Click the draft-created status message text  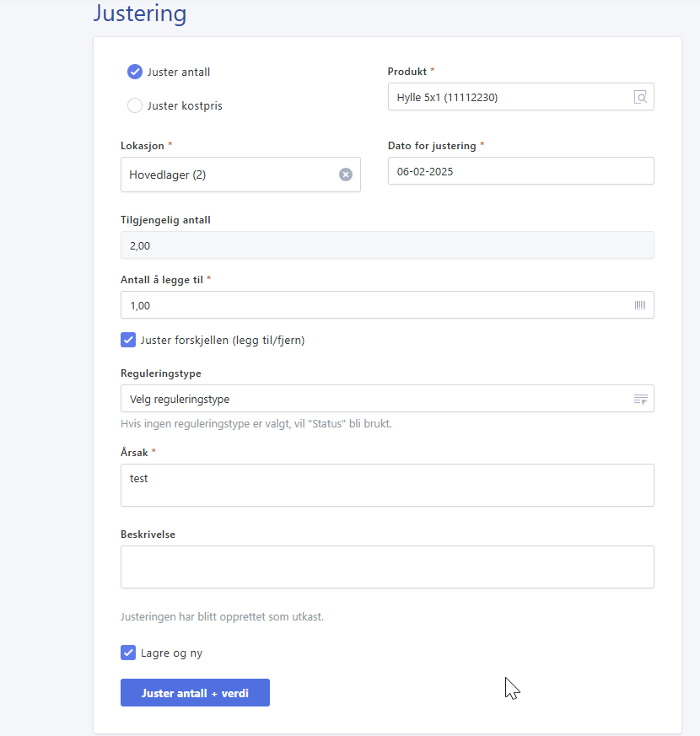click(222, 616)
